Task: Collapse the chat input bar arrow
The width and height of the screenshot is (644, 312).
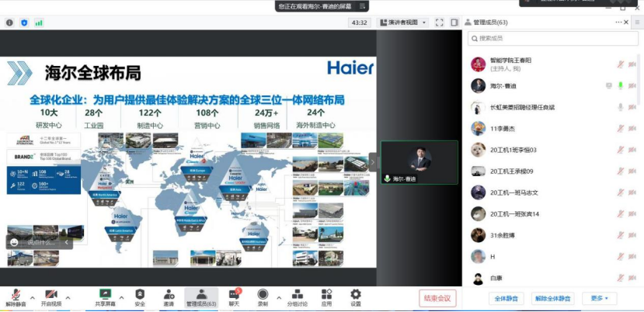Action: (x=67, y=242)
